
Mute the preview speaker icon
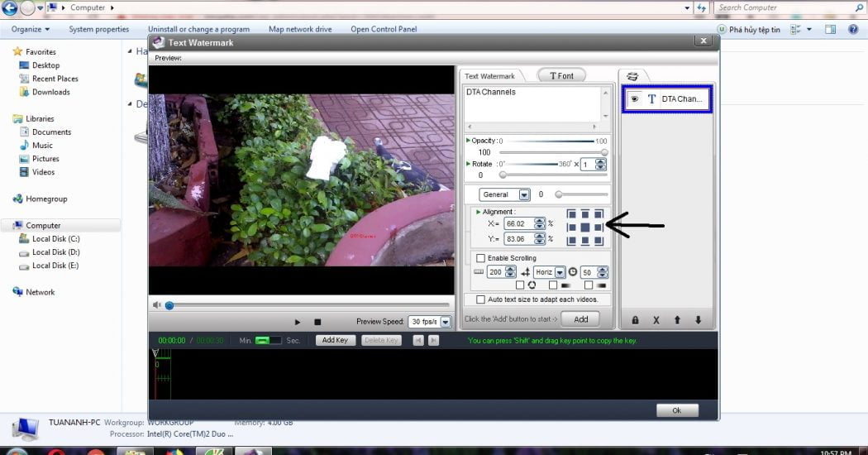157,305
